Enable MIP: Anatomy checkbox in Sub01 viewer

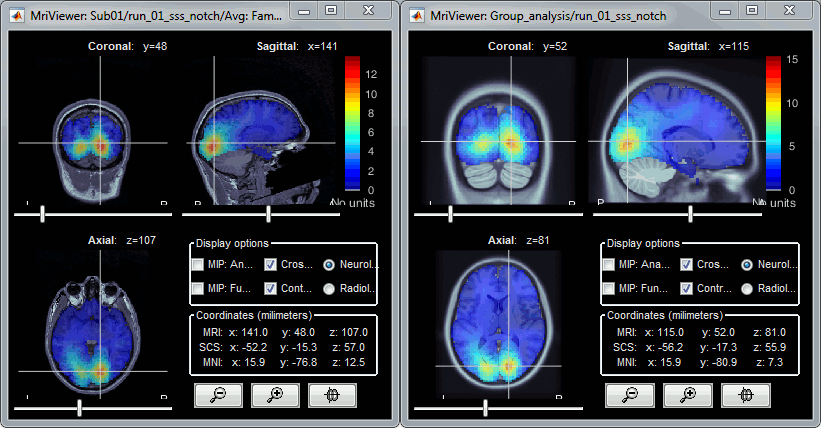(x=199, y=265)
